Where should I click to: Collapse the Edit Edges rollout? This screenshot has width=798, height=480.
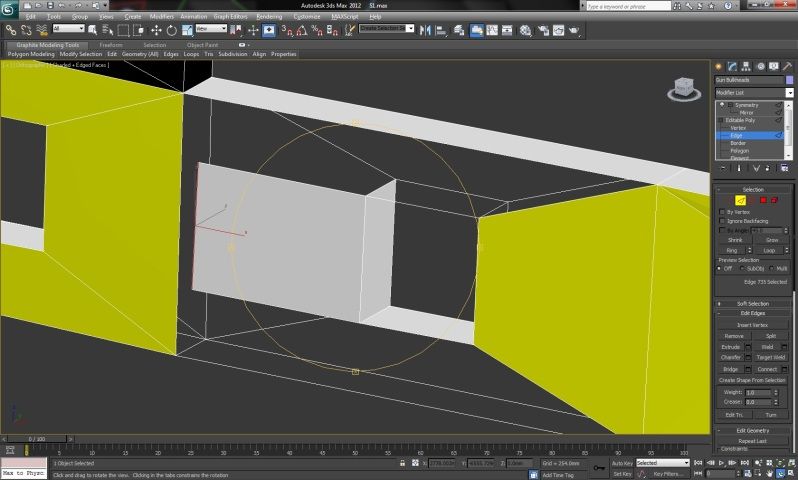click(x=753, y=313)
